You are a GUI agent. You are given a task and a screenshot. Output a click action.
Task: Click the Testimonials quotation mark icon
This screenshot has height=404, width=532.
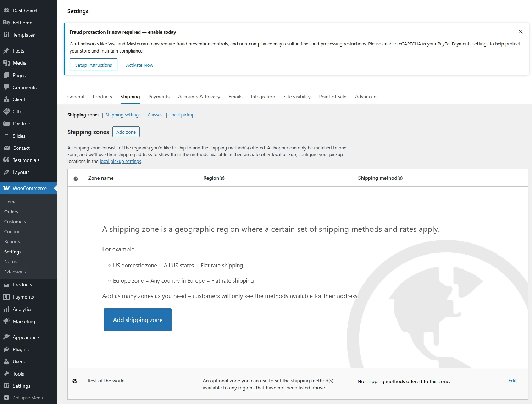pos(7,160)
